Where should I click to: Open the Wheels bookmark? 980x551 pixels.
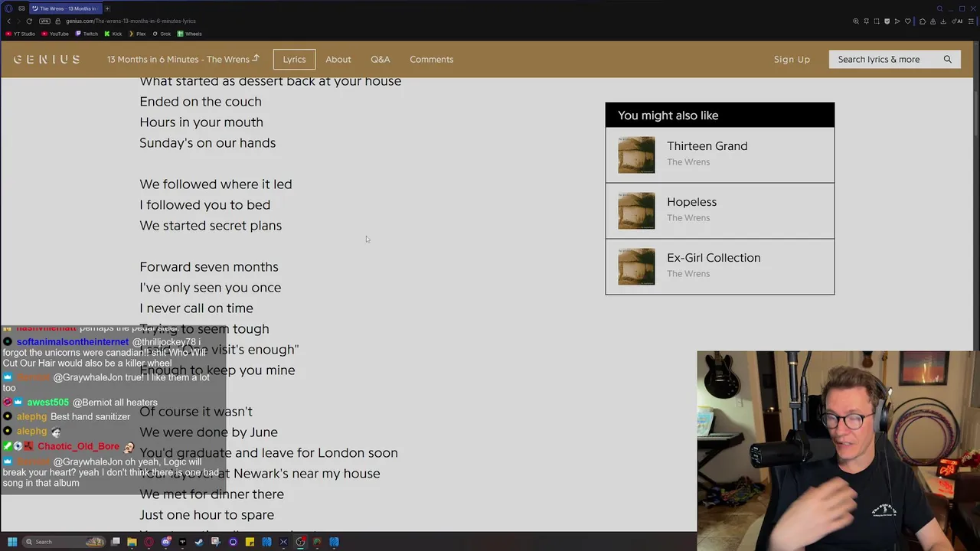[x=190, y=34]
